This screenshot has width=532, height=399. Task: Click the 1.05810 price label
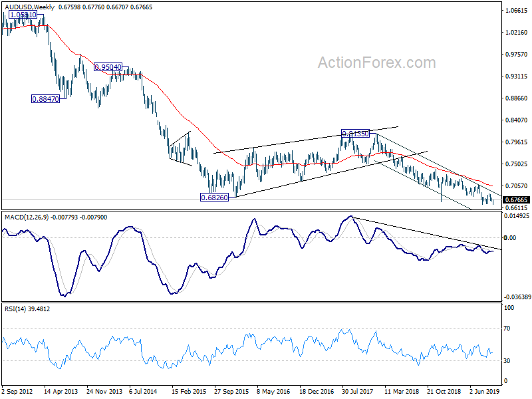click(23, 15)
